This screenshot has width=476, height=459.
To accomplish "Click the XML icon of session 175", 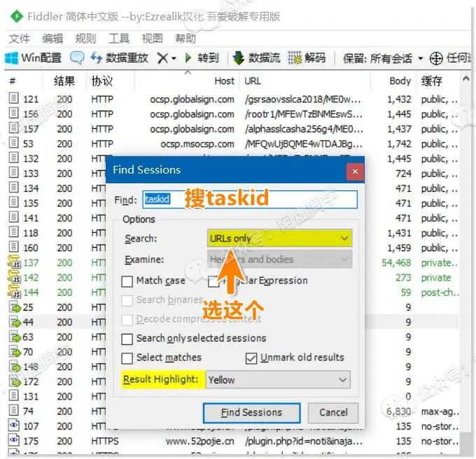I will point(14,439).
